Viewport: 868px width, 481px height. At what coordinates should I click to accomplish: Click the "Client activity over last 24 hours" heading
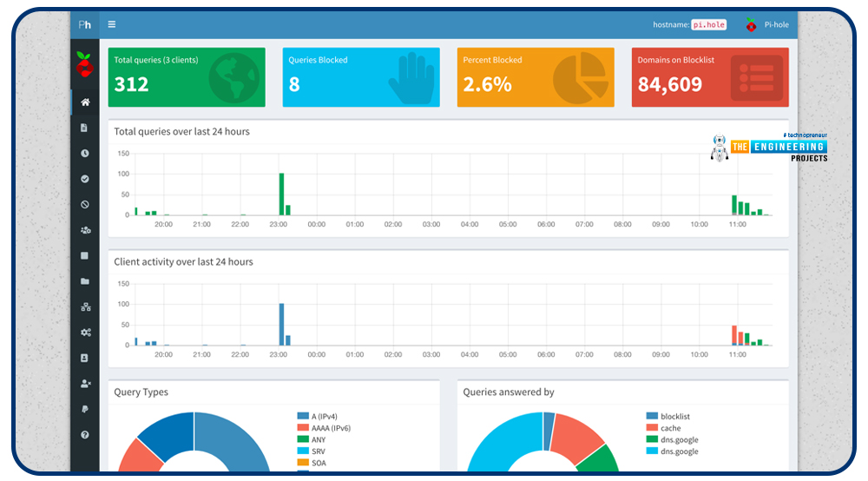183,262
